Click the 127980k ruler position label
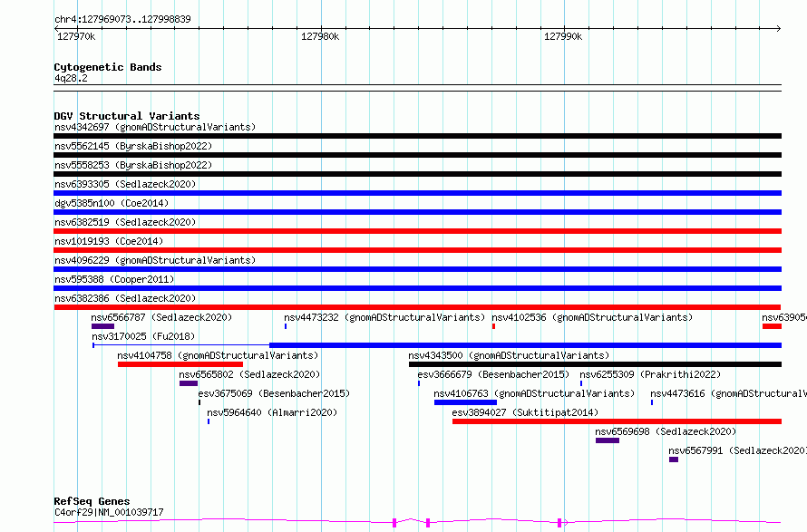Screen dimensions: 807x532 point(320,36)
